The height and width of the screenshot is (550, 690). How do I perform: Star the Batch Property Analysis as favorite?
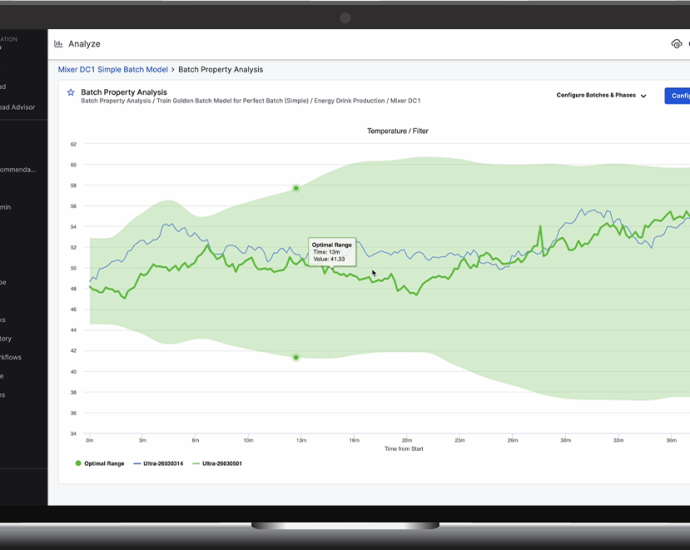pyautogui.click(x=71, y=93)
